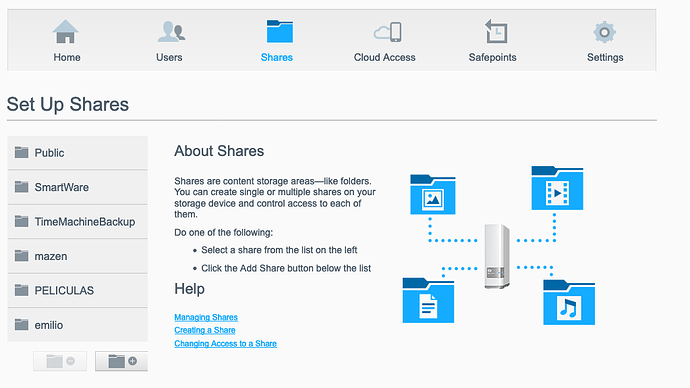This screenshot has width=690, height=388.
Task: Select the TimeMachineBackup share name
Action: [85, 222]
